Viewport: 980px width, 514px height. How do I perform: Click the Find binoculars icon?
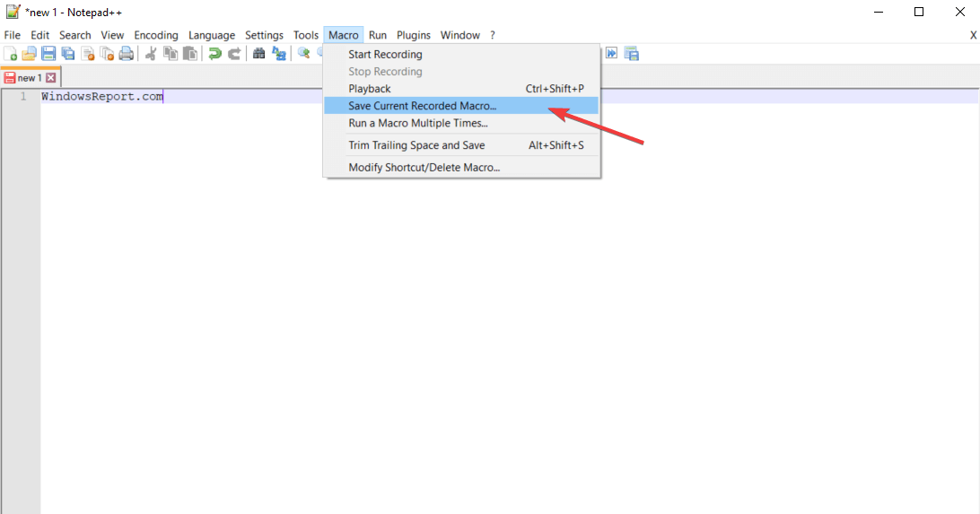(258, 54)
